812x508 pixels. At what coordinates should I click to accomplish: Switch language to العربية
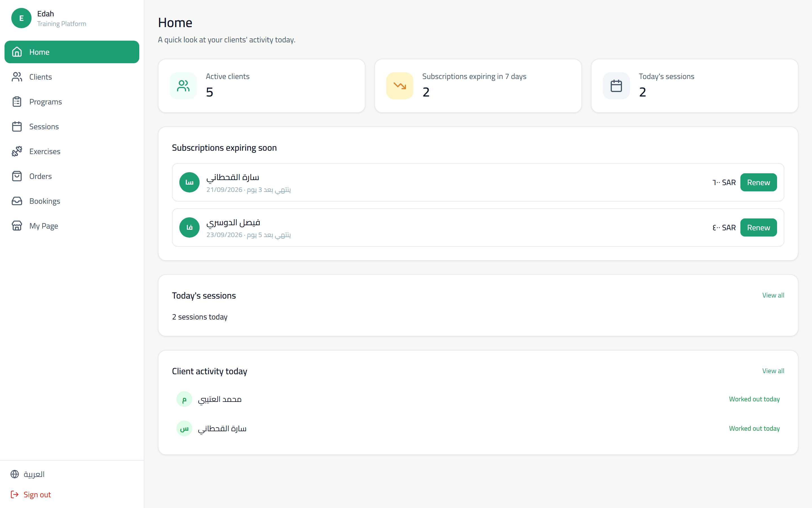click(x=34, y=474)
